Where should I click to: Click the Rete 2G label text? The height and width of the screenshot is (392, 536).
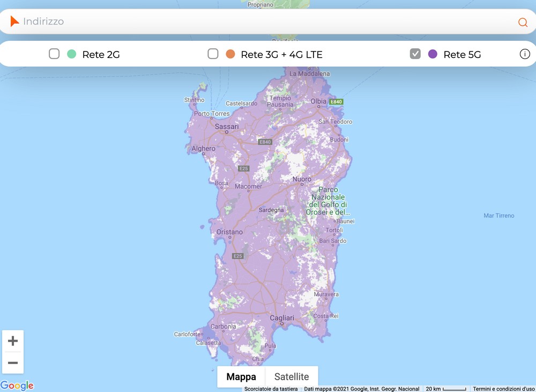tap(101, 54)
